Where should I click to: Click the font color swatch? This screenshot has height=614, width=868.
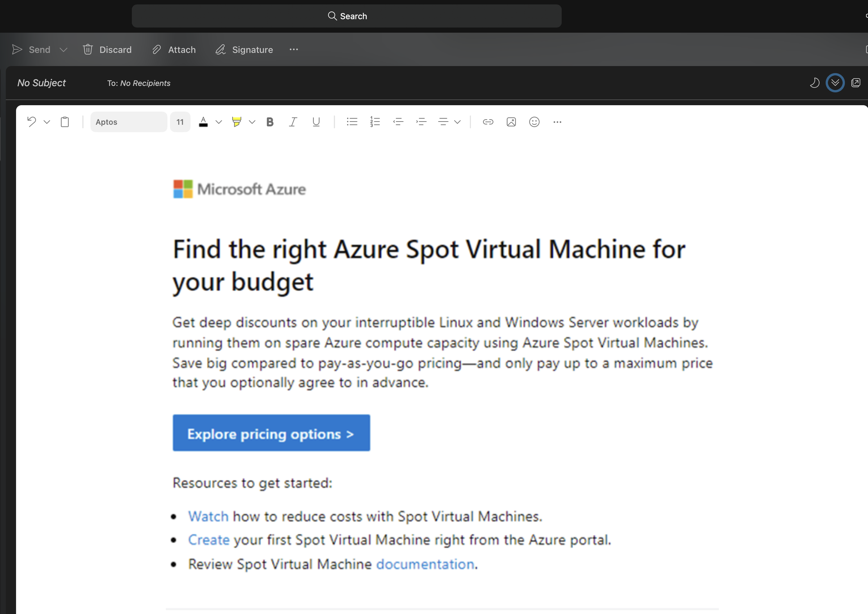[203, 122]
